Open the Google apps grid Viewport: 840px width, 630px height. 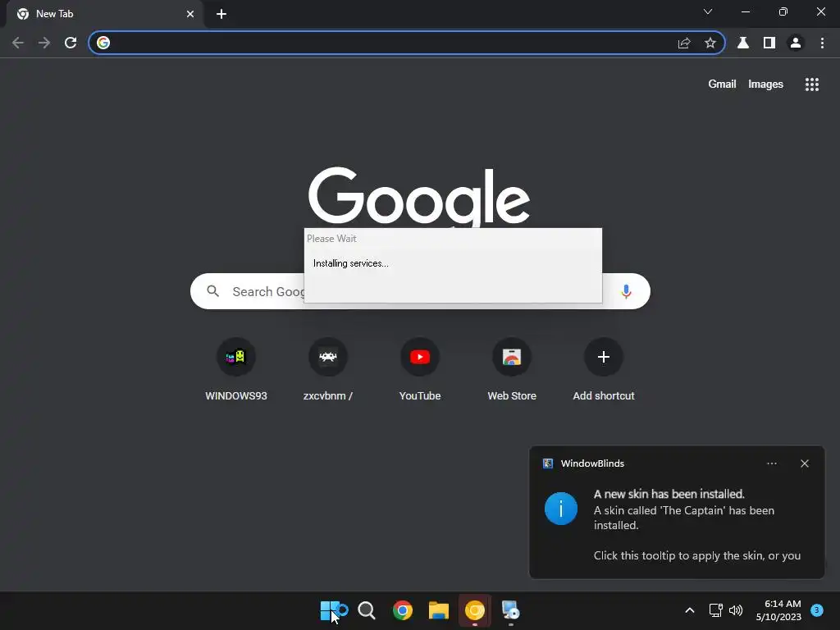pyautogui.click(x=812, y=84)
